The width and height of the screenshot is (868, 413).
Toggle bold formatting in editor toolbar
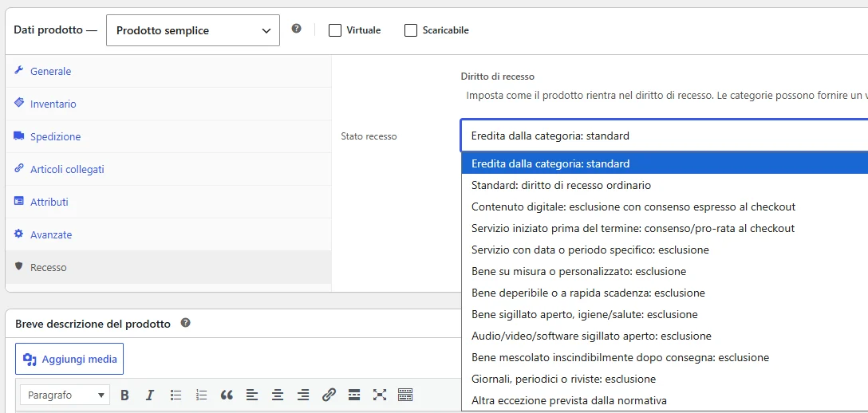pyautogui.click(x=124, y=395)
